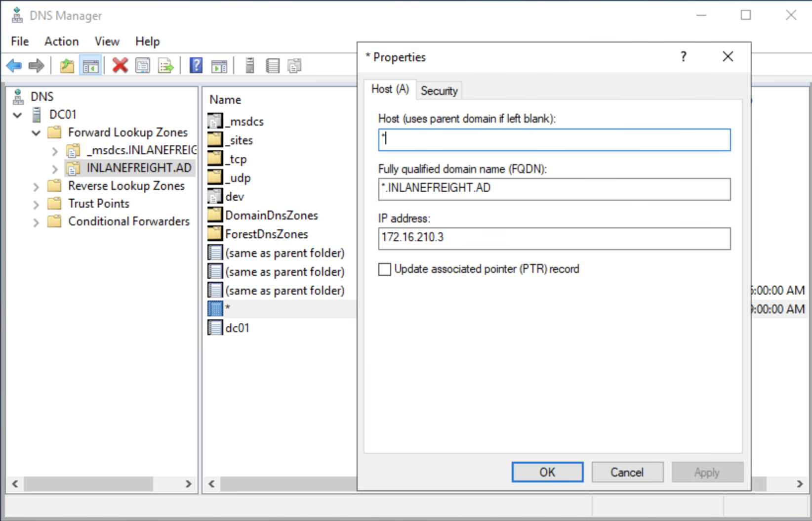Expand the Conditional Forwarders node
This screenshot has width=812, height=521.
pyautogui.click(x=36, y=222)
